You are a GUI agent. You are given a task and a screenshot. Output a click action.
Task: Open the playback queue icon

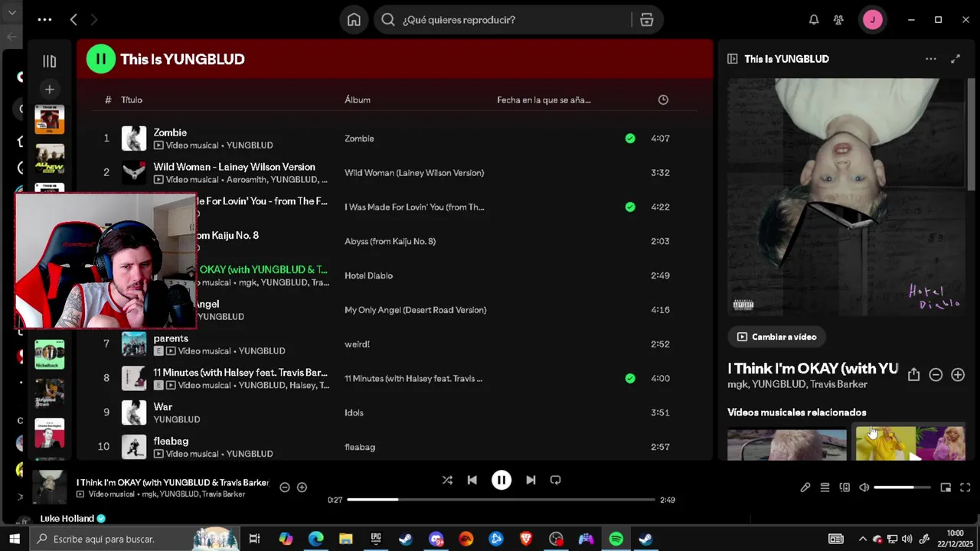(825, 487)
